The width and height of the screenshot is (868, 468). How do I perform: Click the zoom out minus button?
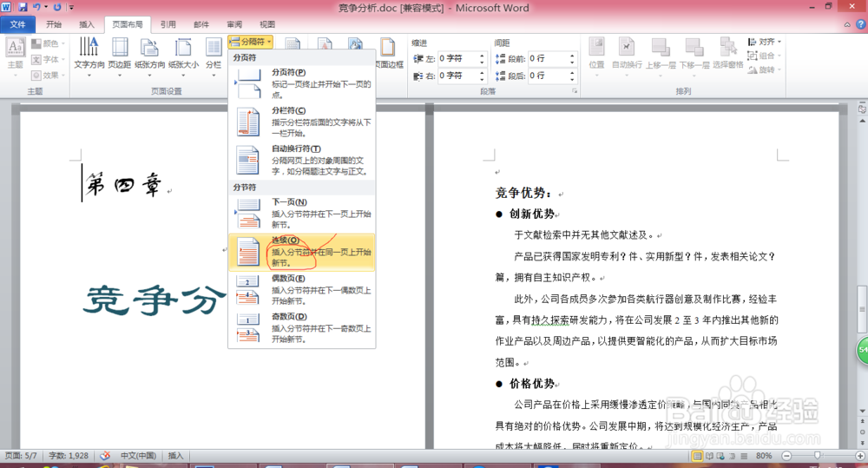point(786,456)
